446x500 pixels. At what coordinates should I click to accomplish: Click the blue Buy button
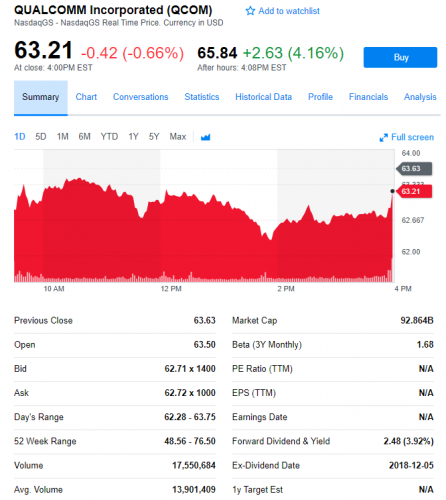(x=400, y=57)
